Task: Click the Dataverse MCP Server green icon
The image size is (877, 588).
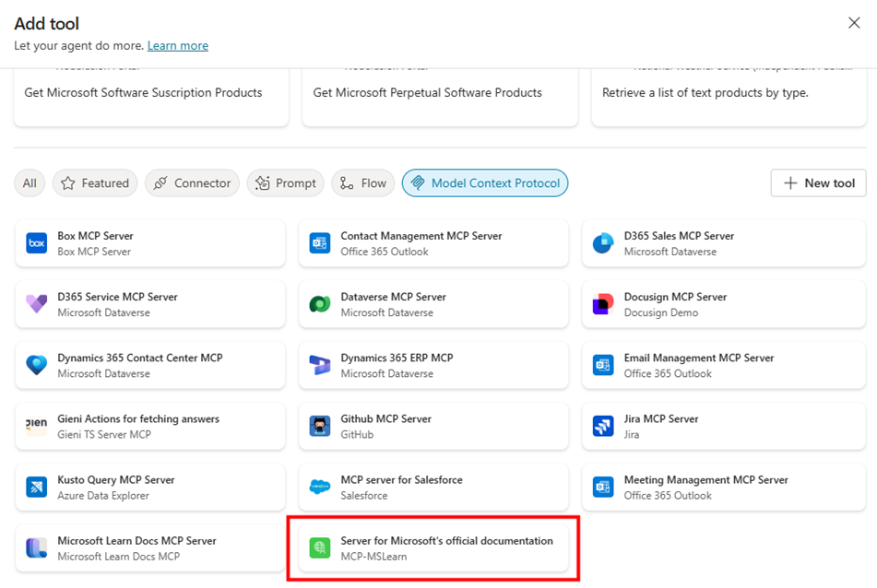Action: (x=320, y=304)
